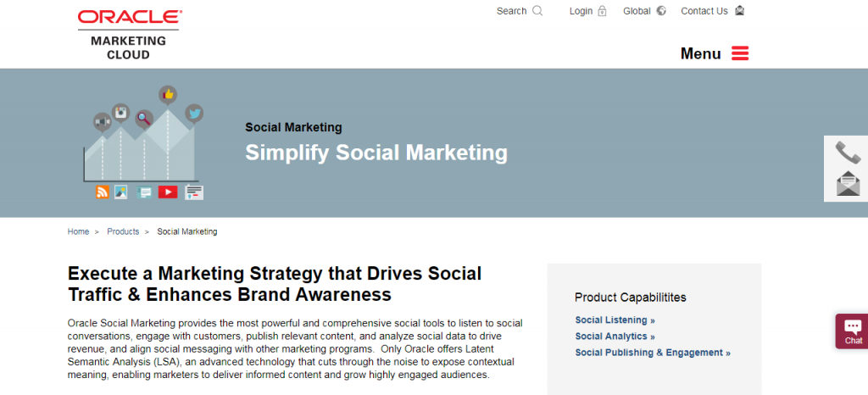This screenshot has height=395, width=868.
Task: Open the Social Listening link
Action: pos(615,320)
